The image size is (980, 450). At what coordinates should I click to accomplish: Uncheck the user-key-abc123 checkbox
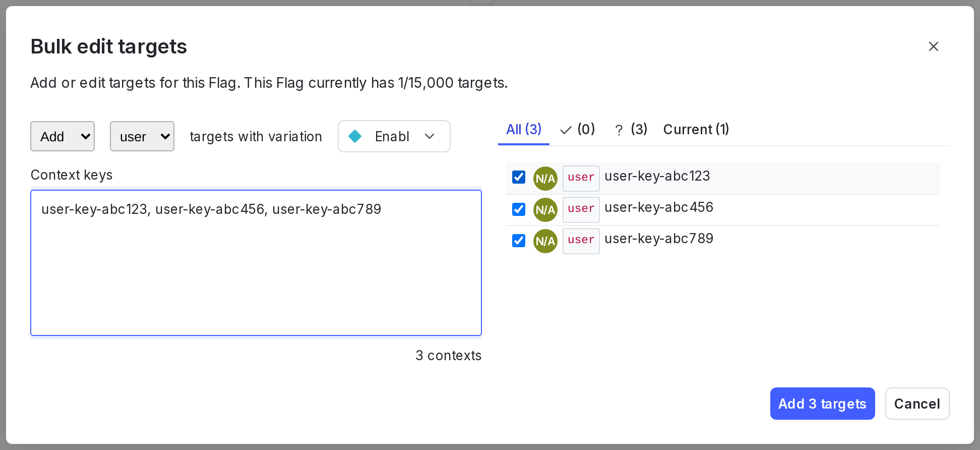point(519,177)
